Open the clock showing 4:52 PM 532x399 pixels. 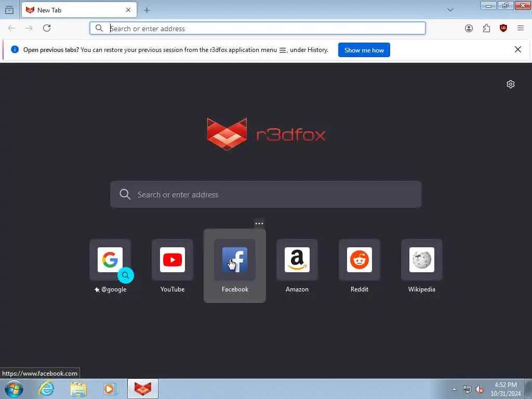(x=506, y=389)
